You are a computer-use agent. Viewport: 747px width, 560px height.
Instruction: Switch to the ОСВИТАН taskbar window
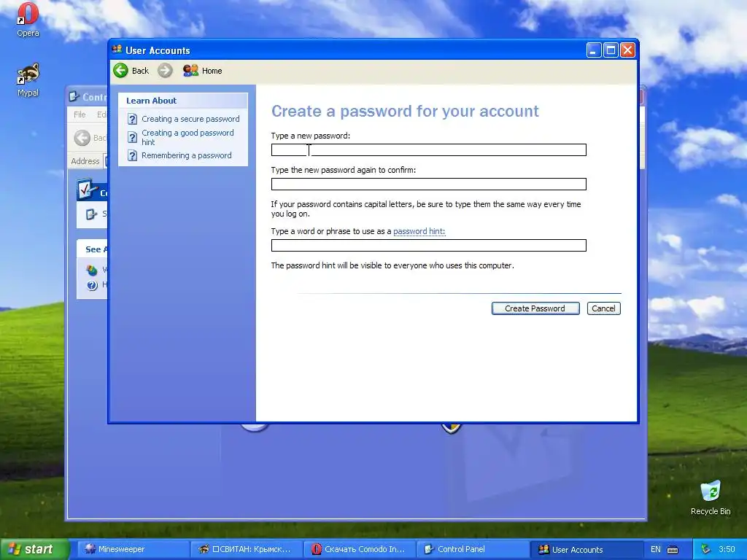click(x=246, y=549)
